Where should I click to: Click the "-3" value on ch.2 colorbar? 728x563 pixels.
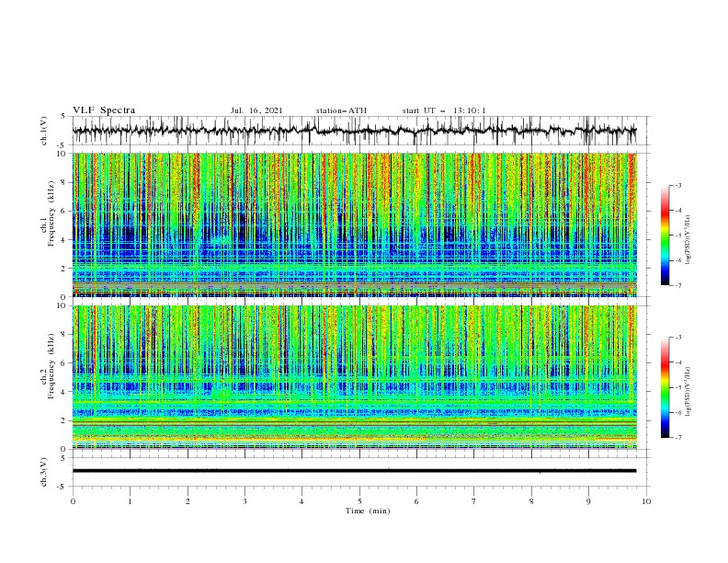click(x=677, y=338)
